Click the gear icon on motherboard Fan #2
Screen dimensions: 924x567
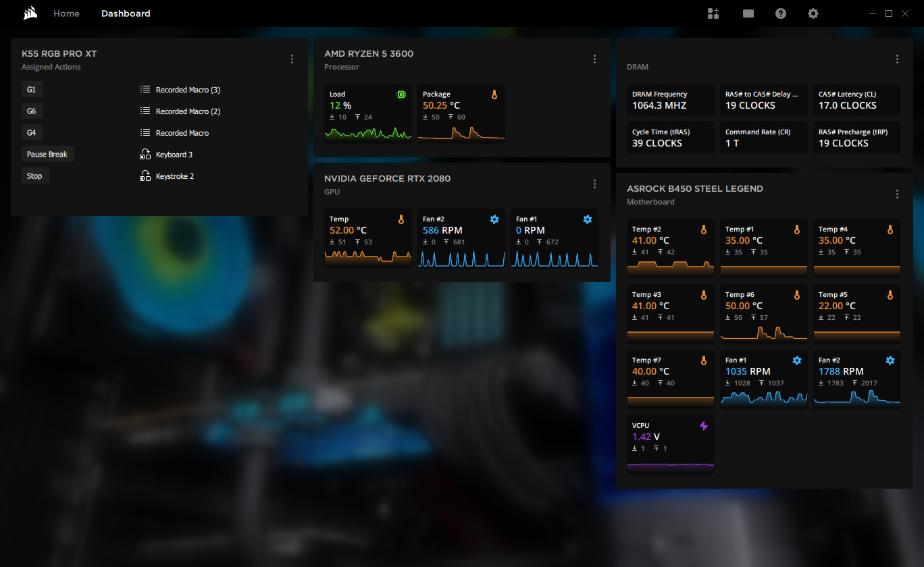click(890, 360)
